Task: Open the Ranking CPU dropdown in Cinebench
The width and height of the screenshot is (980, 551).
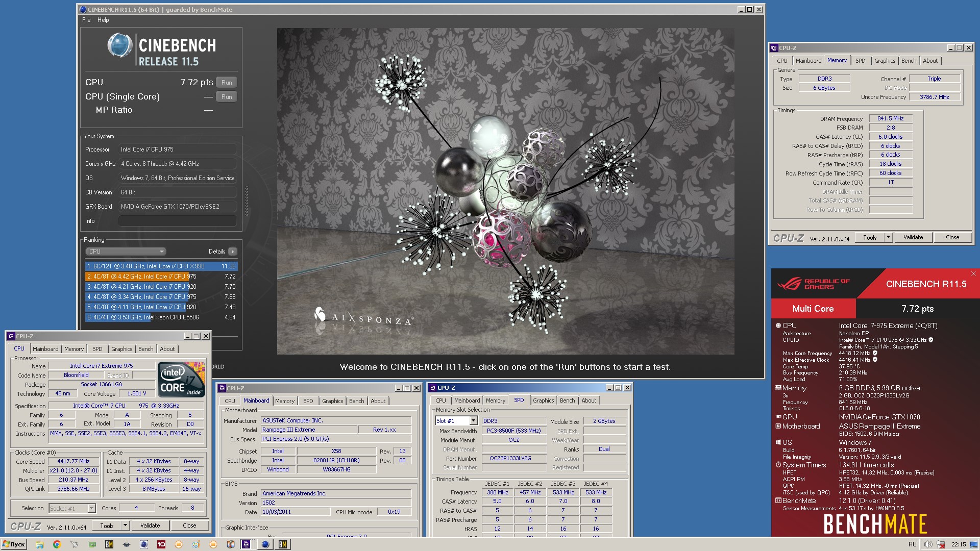Action: [x=126, y=252]
